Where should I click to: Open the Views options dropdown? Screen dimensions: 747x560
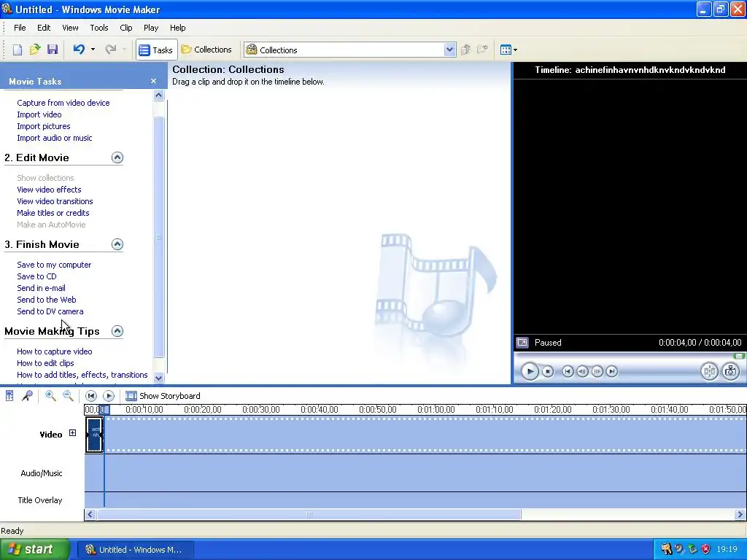point(508,50)
